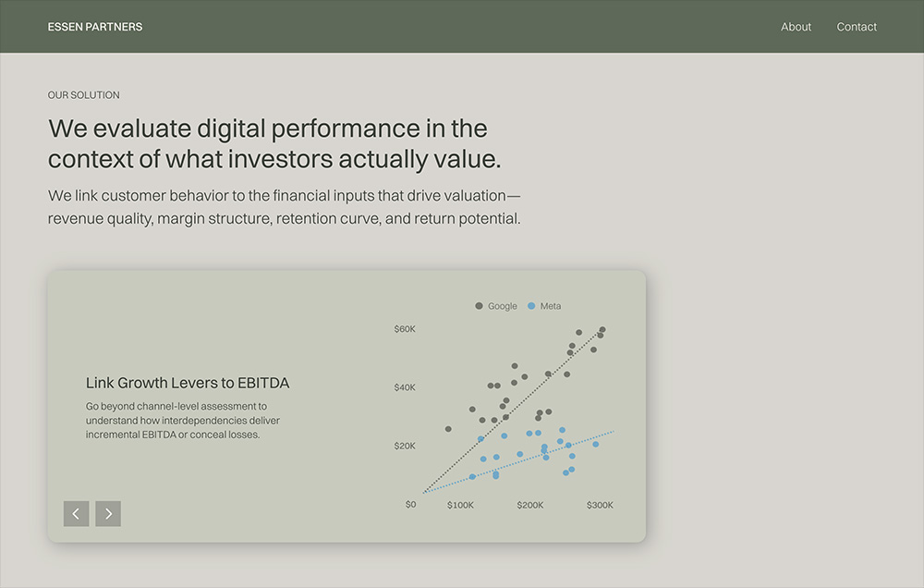Click the $60K y-axis label
Screen dimensions: 924x588
tap(405, 329)
